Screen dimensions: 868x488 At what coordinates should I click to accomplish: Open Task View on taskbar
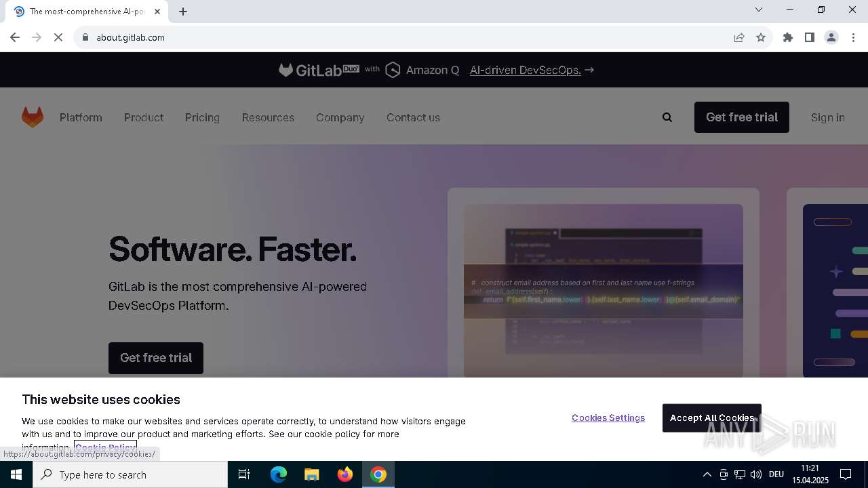click(x=244, y=474)
